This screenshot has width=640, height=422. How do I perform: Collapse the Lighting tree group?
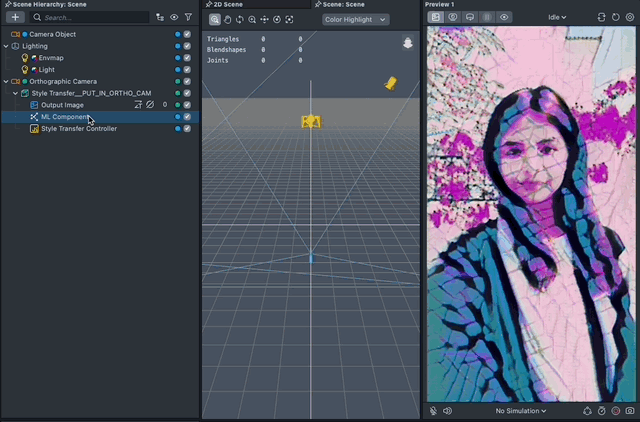point(5,46)
